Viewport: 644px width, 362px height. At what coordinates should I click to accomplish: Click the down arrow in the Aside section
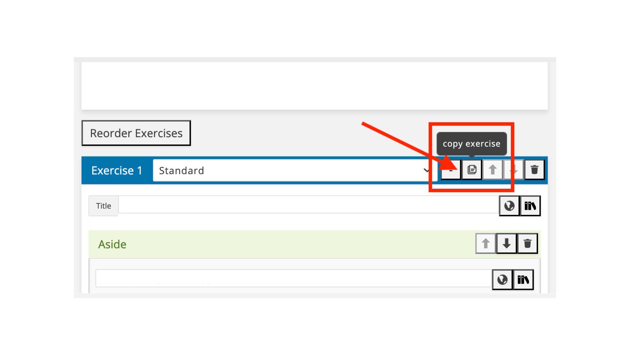pos(506,244)
